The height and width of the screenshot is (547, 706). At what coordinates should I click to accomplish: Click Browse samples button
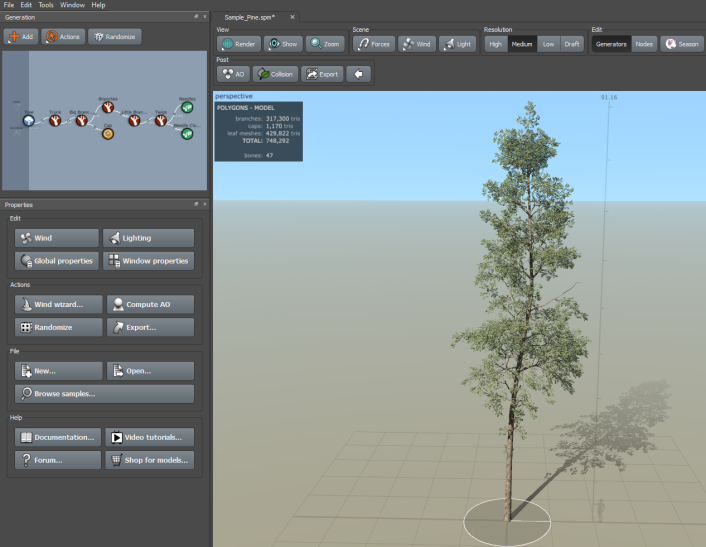[x=104, y=393]
